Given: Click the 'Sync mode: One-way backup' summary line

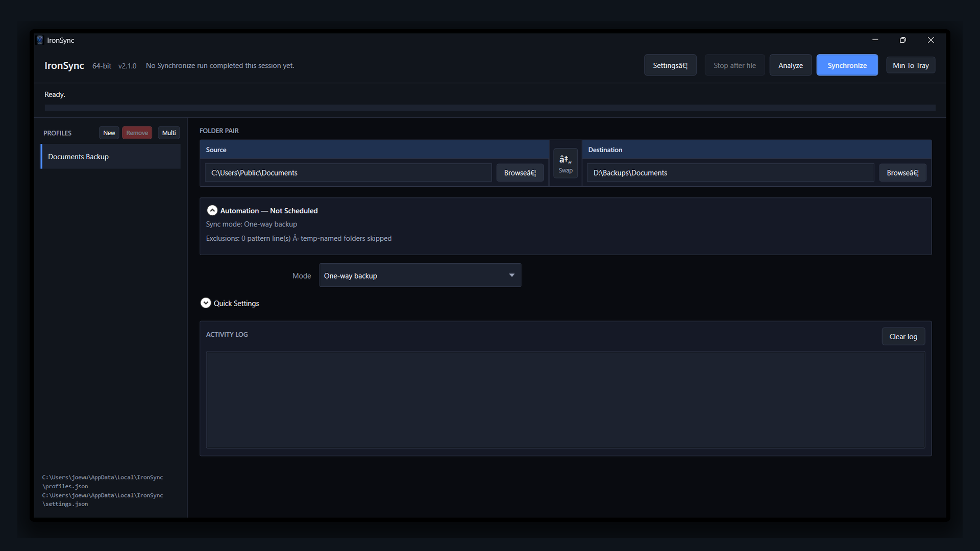Looking at the screenshot, I should (x=252, y=224).
